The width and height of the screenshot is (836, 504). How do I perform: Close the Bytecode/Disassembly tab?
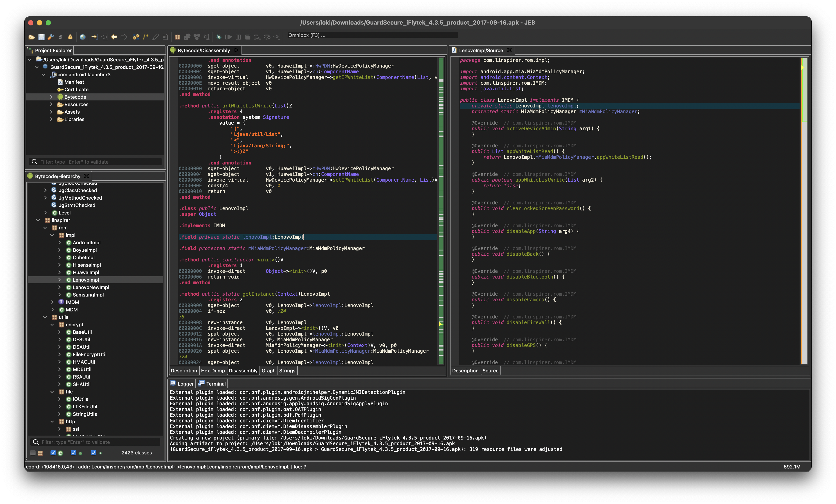pyautogui.click(x=236, y=50)
